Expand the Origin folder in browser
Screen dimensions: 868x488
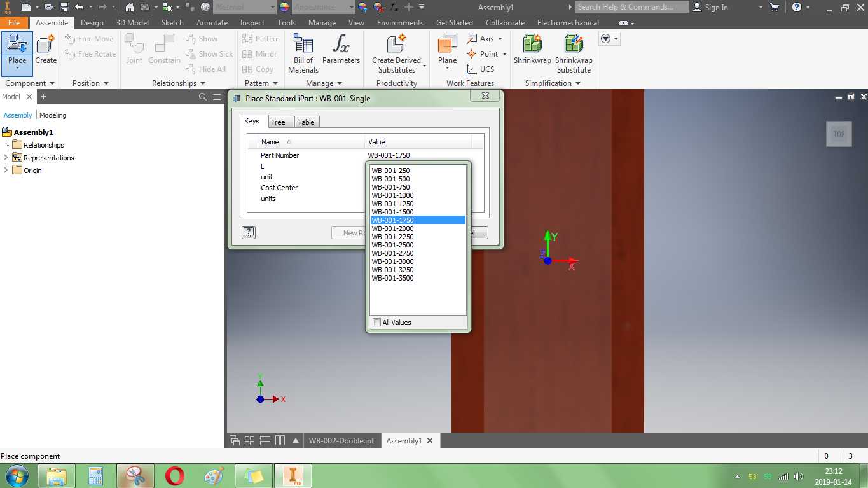pos(6,171)
